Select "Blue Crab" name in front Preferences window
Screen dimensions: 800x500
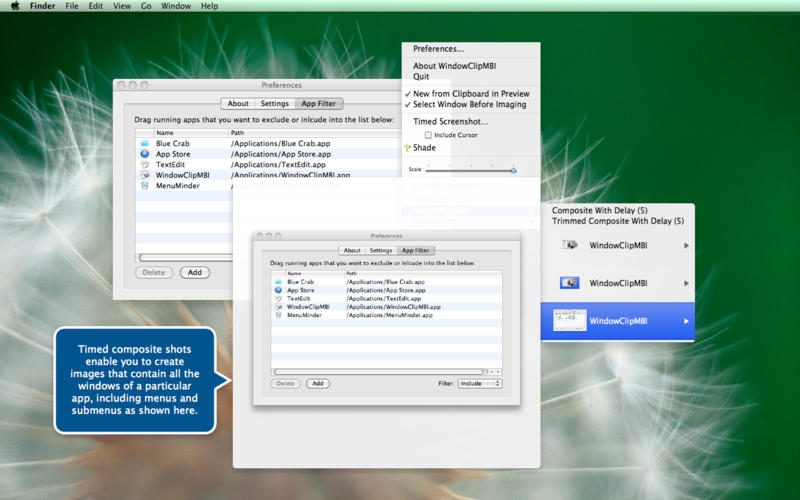(301, 282)
